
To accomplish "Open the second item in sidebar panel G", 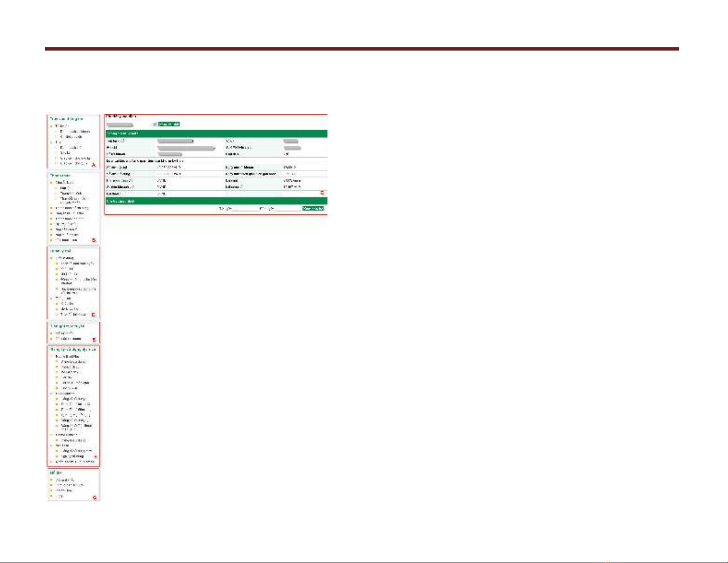I will pyautogui.click(x=70, y=485).
